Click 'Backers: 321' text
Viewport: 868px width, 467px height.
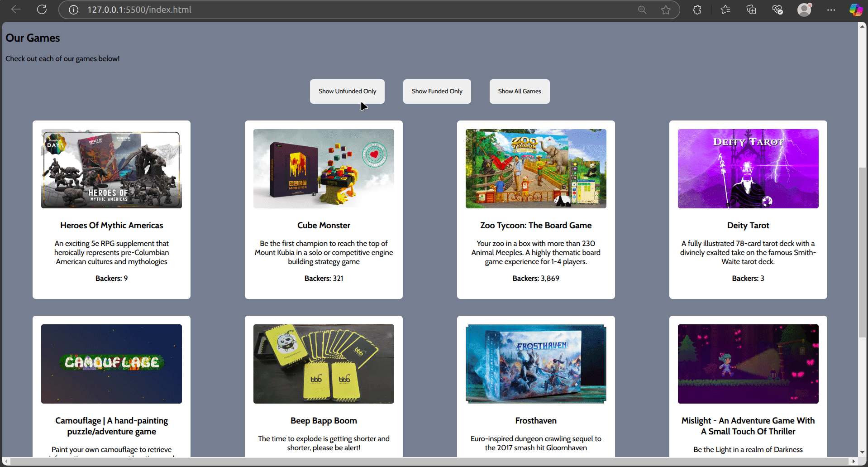coord(324,279)
